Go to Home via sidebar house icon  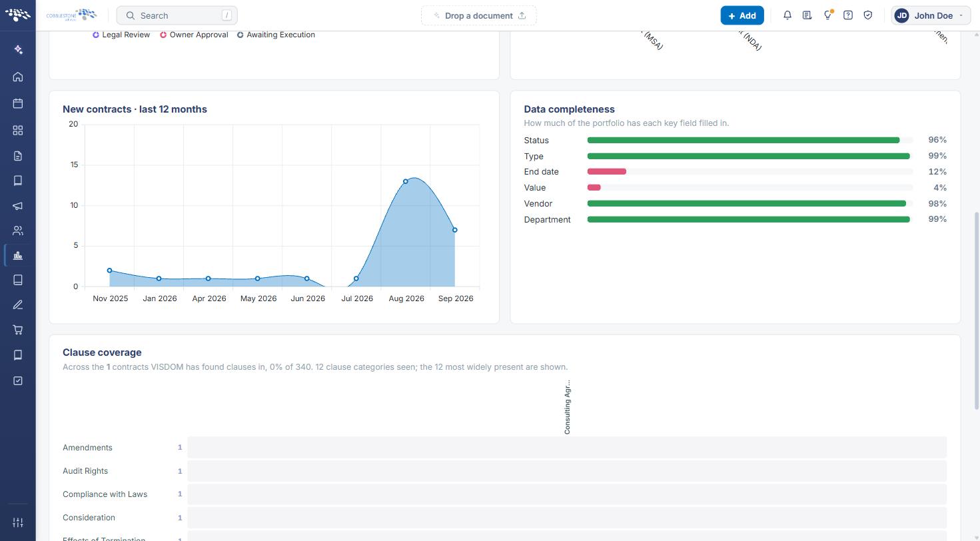pyautogui.click(x=18, y=77)
